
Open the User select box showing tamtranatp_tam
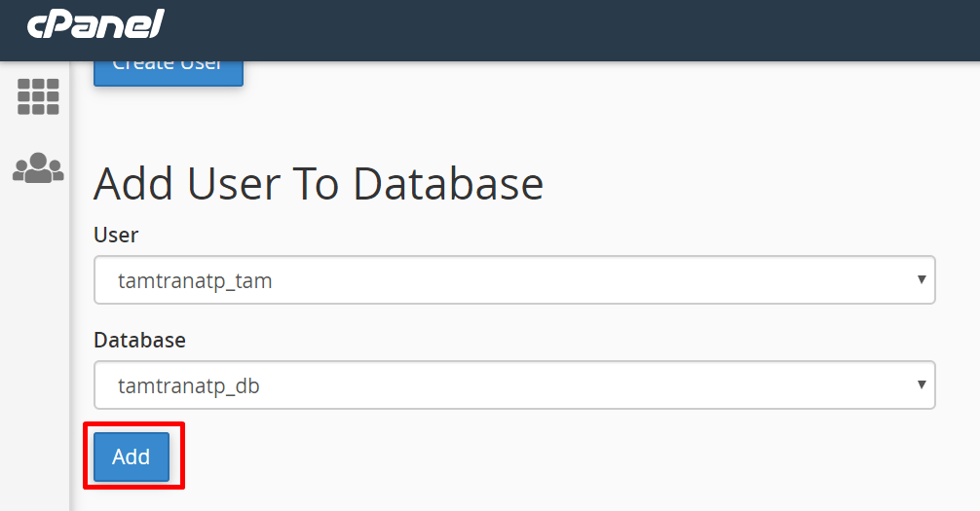[514, 280]
